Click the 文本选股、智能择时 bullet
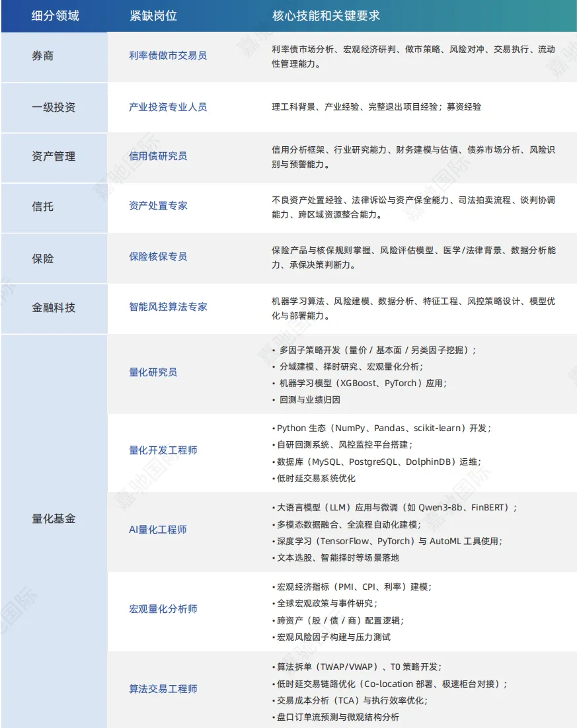The image size is (577, 728). pos(336,557)
